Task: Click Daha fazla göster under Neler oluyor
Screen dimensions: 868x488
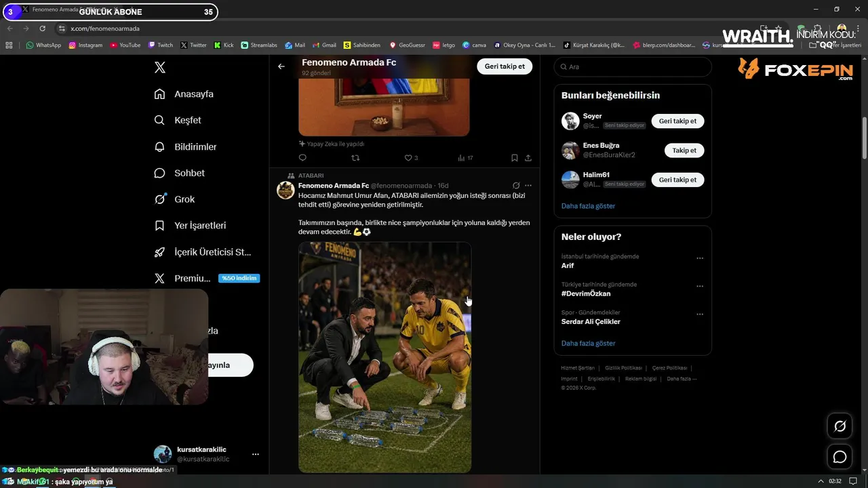Action: pos(588,344)
